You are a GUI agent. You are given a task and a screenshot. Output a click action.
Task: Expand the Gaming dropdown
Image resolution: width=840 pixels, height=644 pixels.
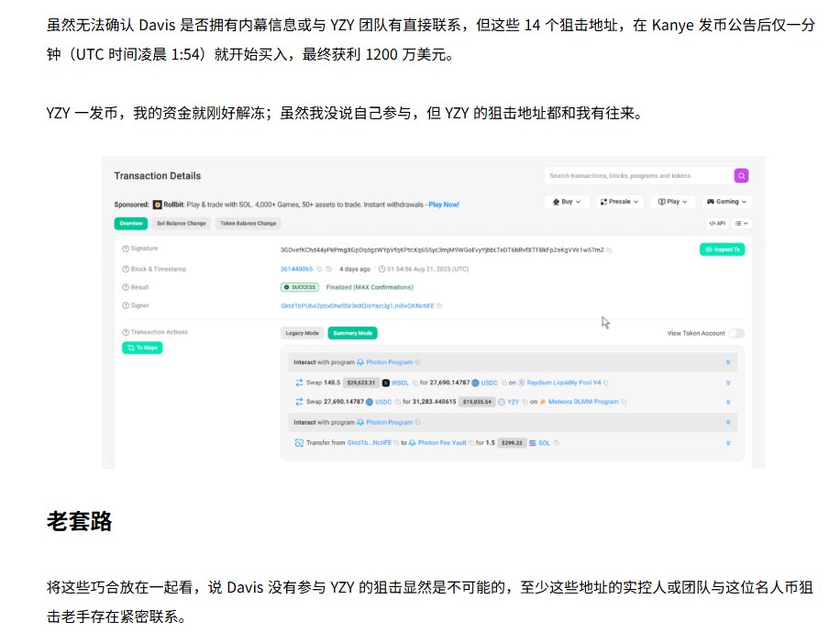[x=727, y=201]
